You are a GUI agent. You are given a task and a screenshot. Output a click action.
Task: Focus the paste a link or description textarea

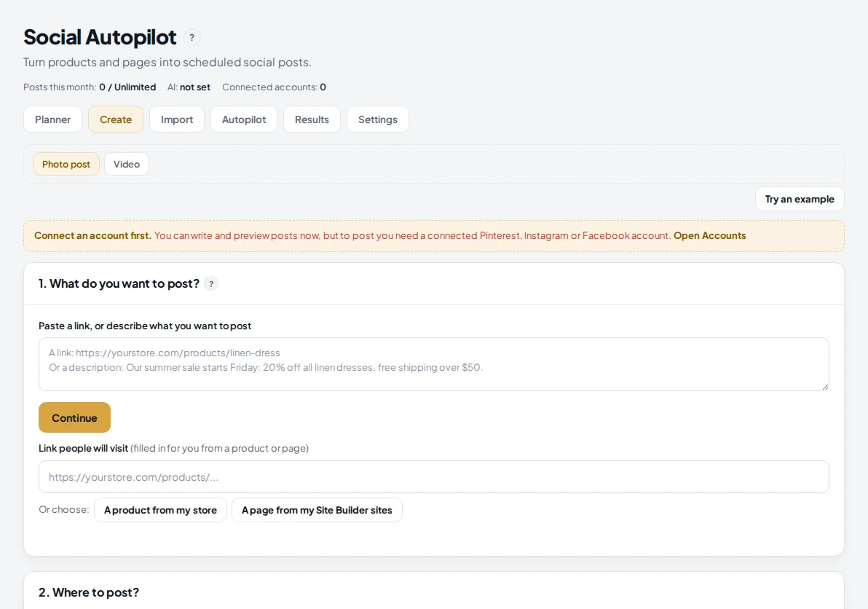click(433, 364)
